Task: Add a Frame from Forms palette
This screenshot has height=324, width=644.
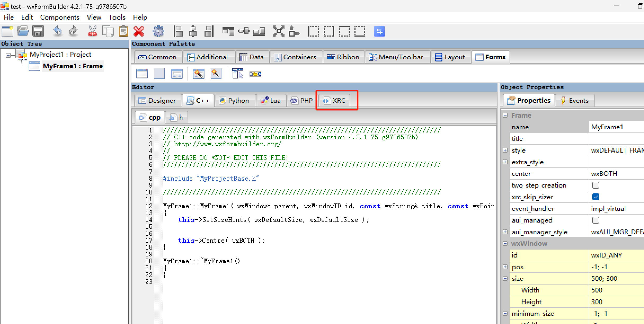Action: (x=142, y=74)
